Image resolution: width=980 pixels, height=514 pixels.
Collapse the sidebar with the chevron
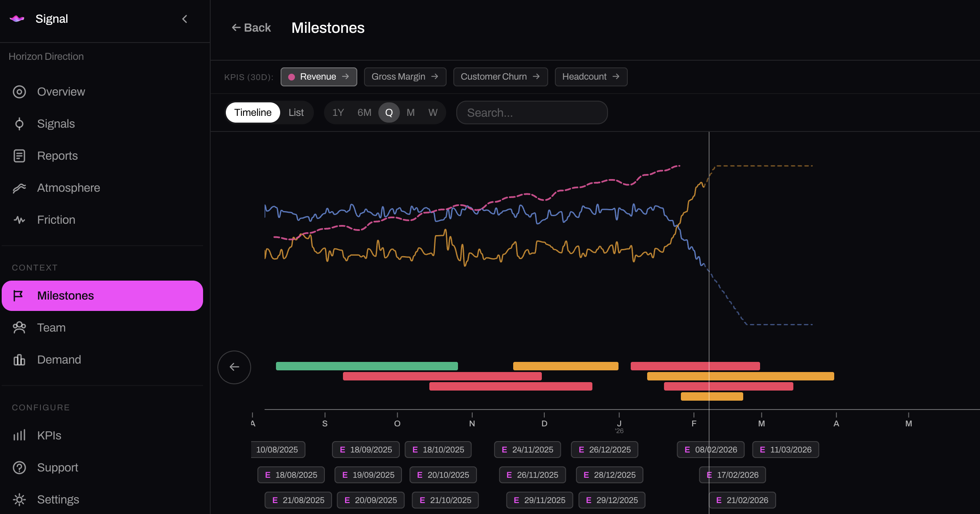[185, 19]
